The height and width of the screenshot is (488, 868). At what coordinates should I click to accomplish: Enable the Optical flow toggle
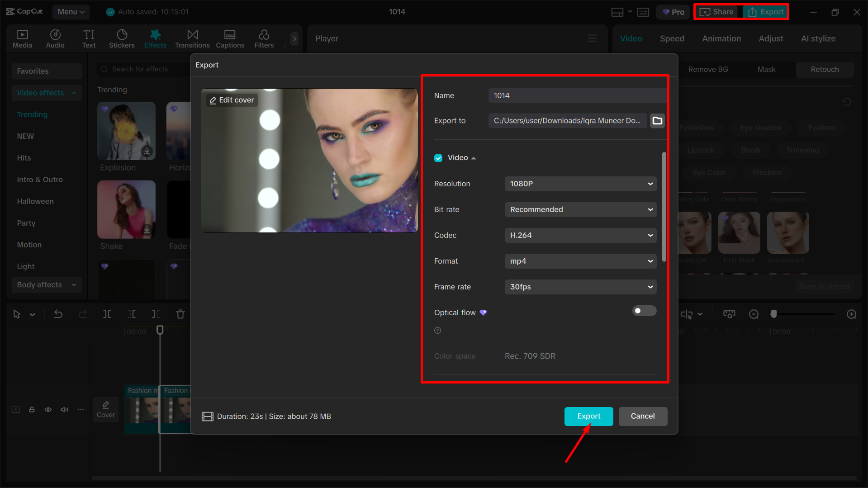(x=644, y=311)
